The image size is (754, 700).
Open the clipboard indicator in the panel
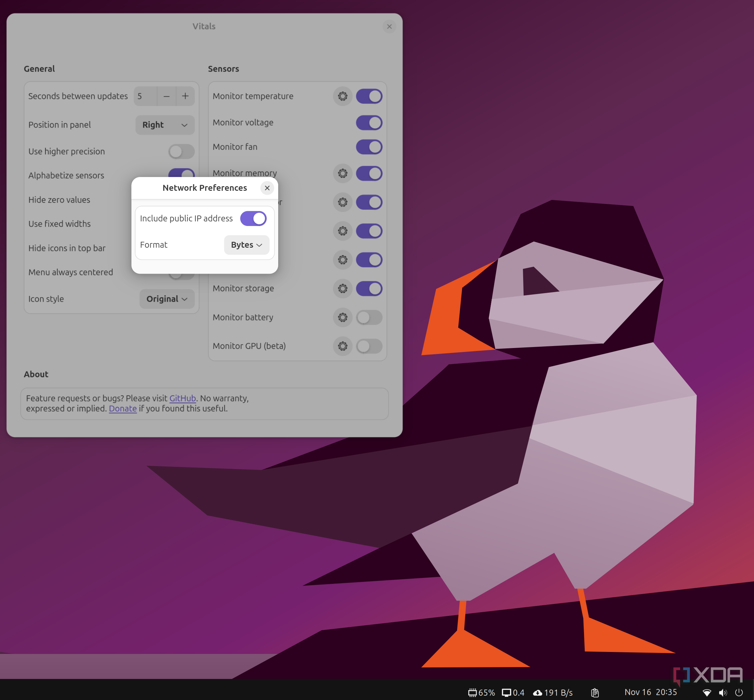pyautogui.click(x=595, y=693)
